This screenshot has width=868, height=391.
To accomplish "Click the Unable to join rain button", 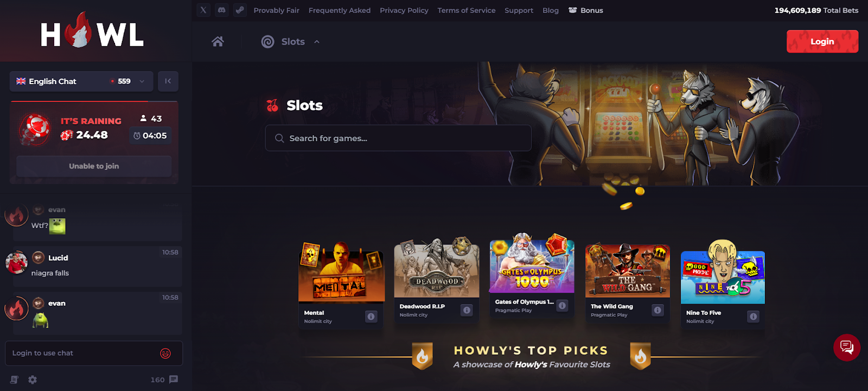I will point(94,166).
